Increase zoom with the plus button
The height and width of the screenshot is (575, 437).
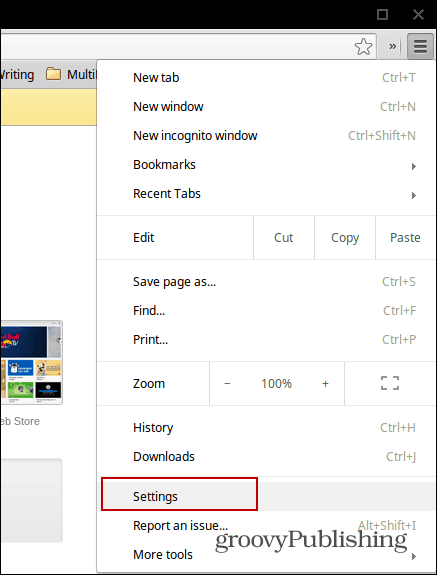point(325,384)
